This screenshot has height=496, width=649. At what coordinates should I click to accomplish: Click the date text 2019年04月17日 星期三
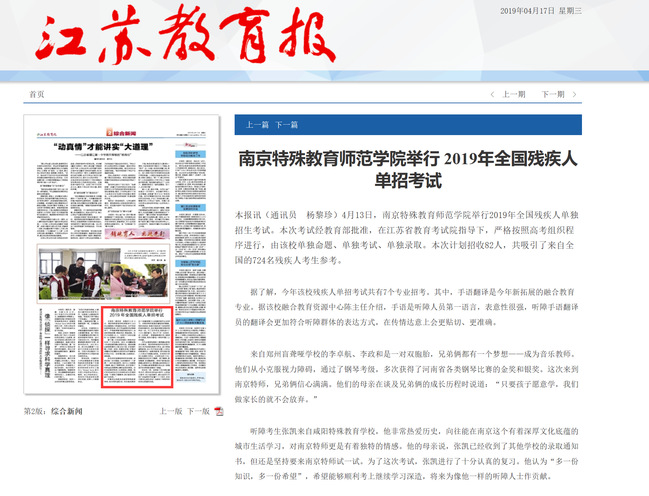pyautogui.click(x=541, y=11)
